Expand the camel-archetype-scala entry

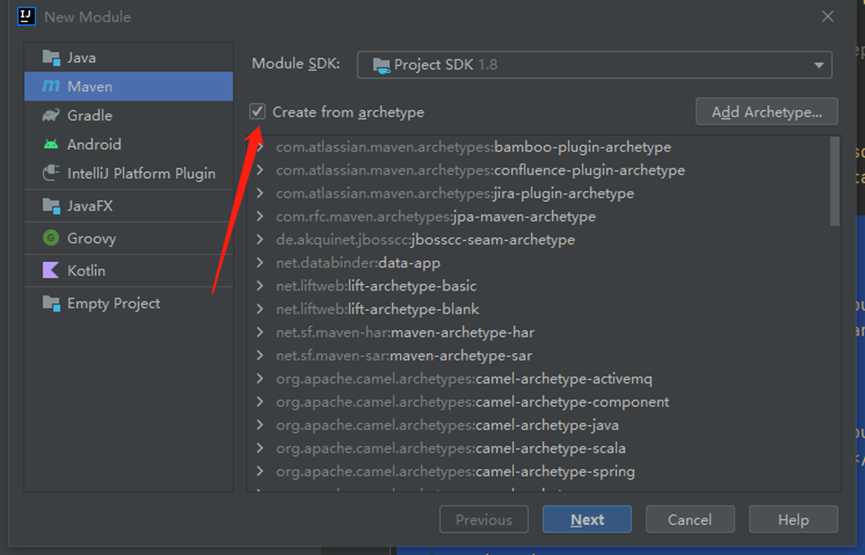260,448
